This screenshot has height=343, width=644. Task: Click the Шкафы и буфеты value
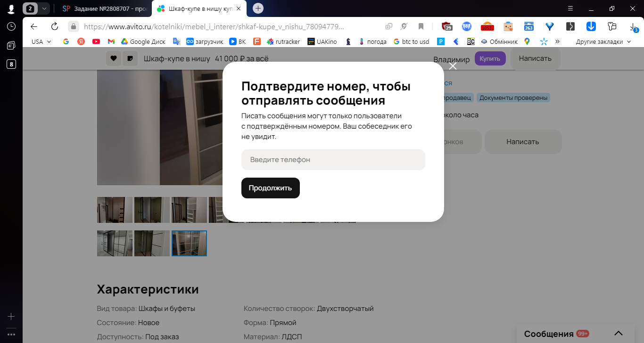(x=167, y=309)
